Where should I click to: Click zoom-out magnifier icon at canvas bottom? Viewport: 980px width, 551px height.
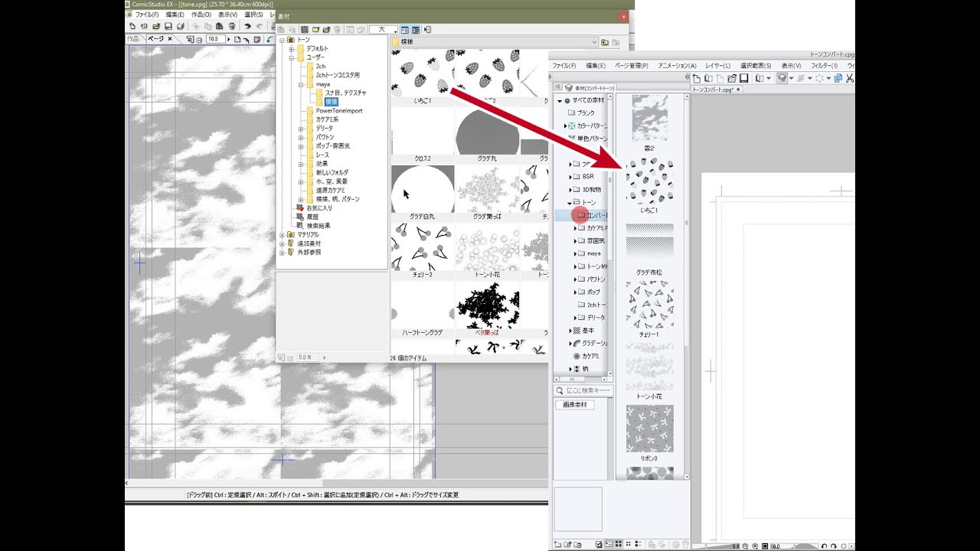click(x=745, y=546)
